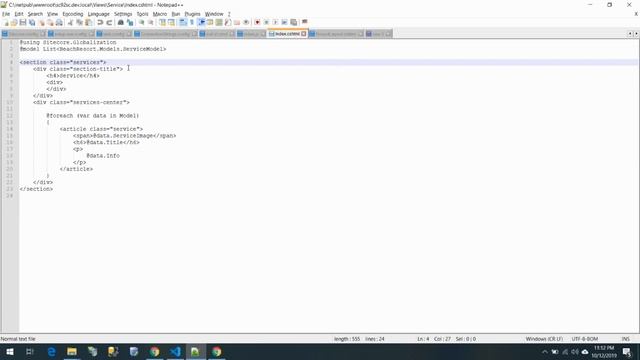
Task: Open the Plugins menu
Action: (x=192, y=14)
